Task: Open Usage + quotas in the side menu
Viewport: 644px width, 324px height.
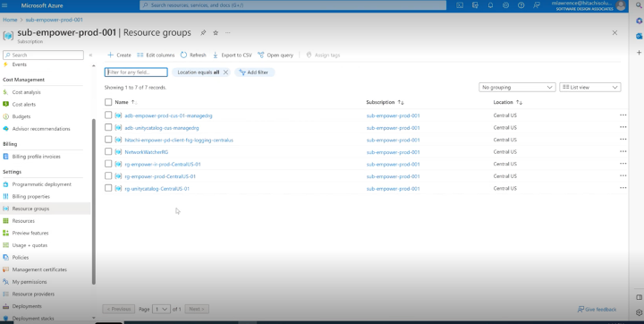Action: click(30, 245)
